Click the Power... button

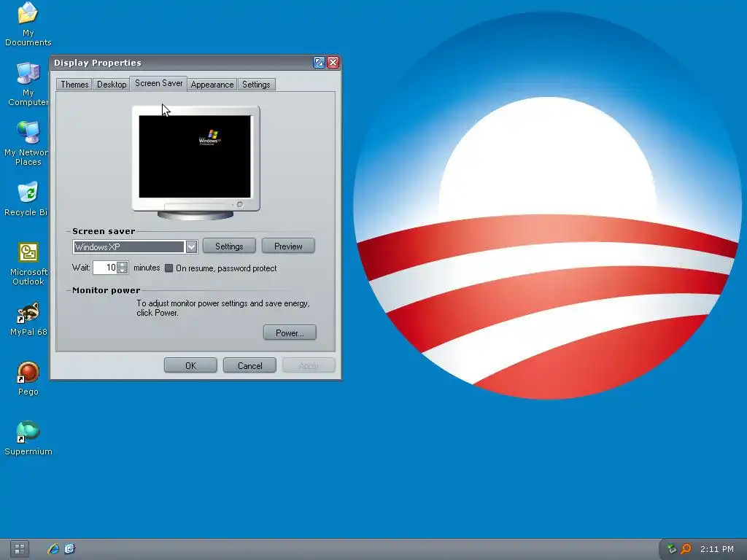[290, 332]
